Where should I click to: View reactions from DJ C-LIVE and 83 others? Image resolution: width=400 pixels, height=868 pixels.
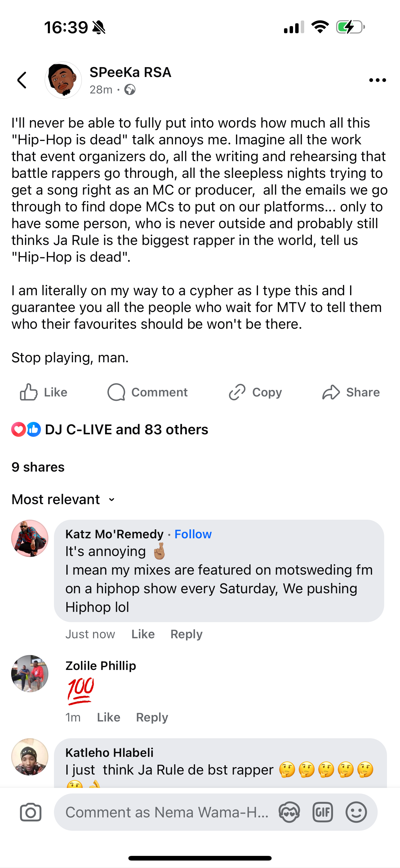tap(126, 430)
